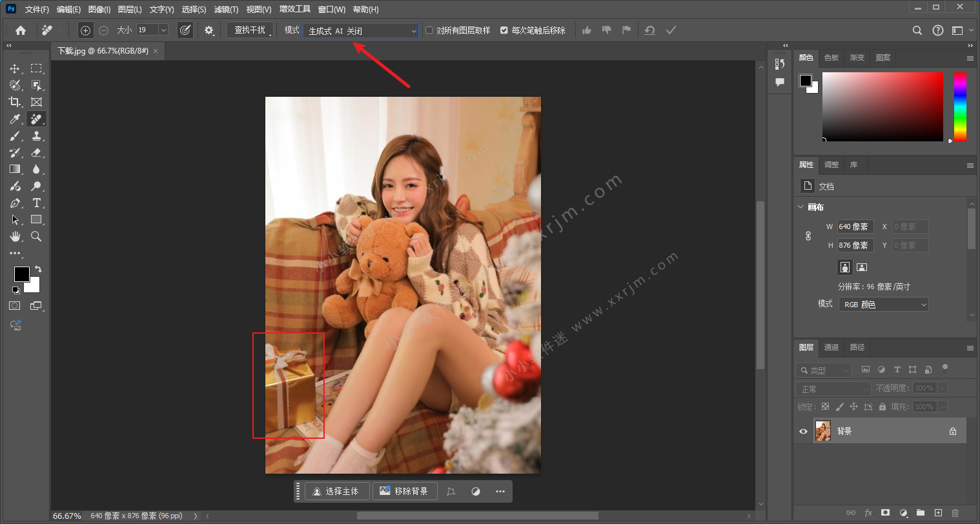Click the Home icon in options bar
Viewport: 980px width, 524px height.
click(21, 30)
